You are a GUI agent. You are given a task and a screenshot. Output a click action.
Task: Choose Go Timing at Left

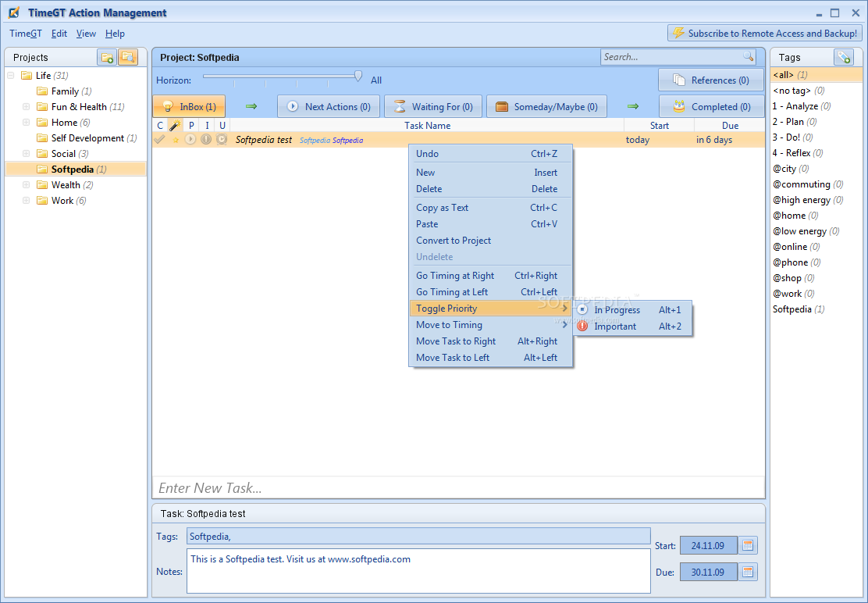[x=490, y=292]
